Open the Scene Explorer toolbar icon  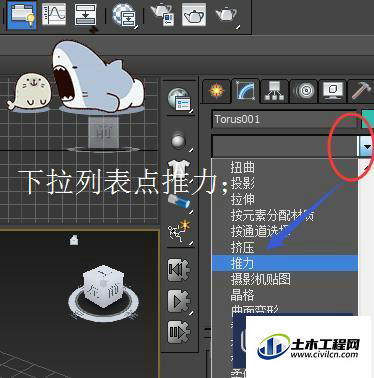click(22, 15)
